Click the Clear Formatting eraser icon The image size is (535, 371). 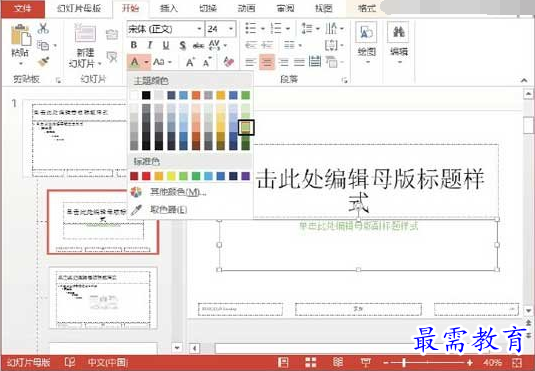(x=228, y=62)
